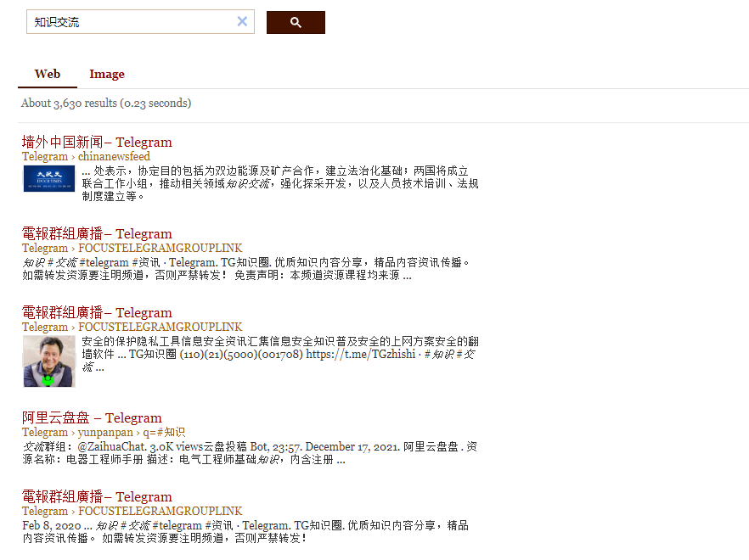The image size is (749, 560).
Task: Click the snippet ending 本频道资源课程均来源
Action: (x=246, y=269)
